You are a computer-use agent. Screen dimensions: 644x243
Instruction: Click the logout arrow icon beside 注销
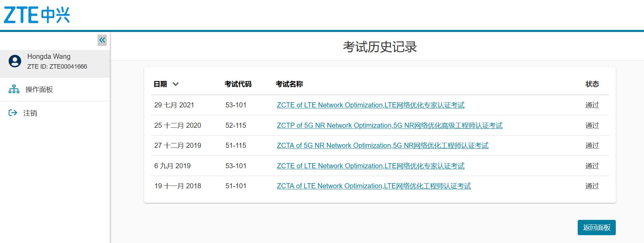click(x=13, y=113)
